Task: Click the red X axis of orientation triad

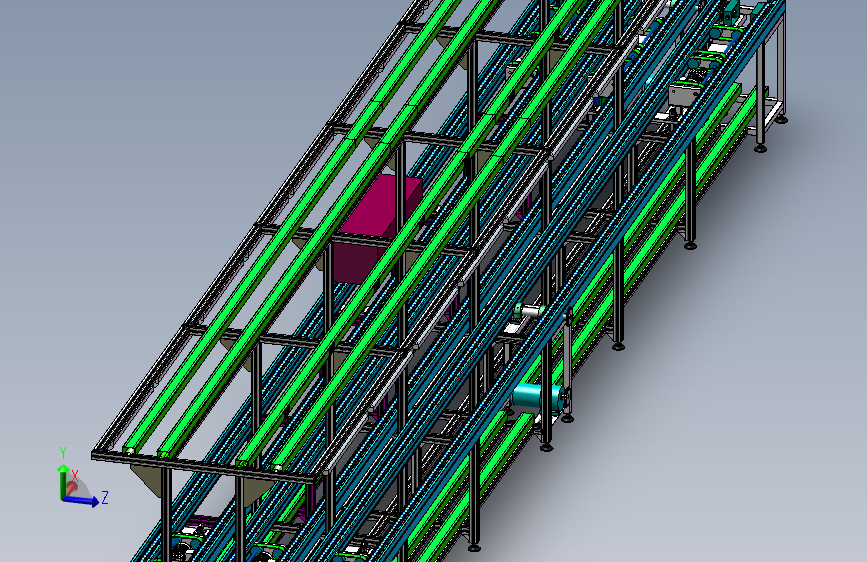Action: pos(72,488)
